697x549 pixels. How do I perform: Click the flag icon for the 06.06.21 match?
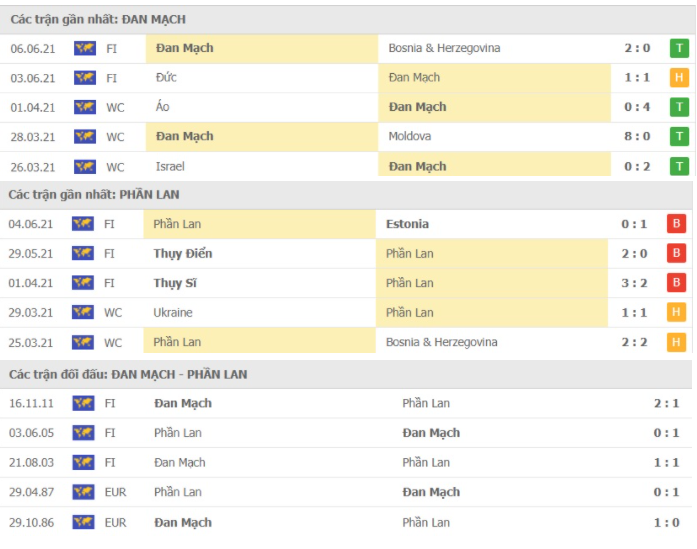click(84, 48)
